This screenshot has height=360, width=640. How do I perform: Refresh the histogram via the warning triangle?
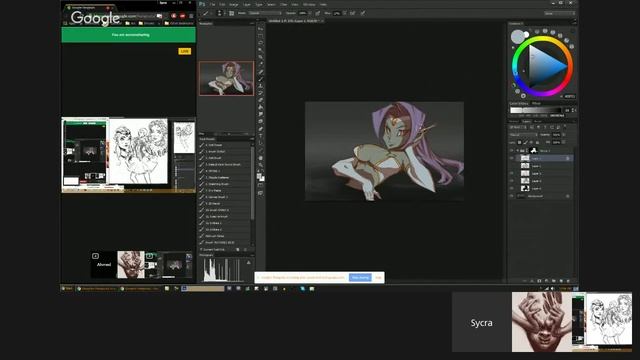tap(249, 263)
